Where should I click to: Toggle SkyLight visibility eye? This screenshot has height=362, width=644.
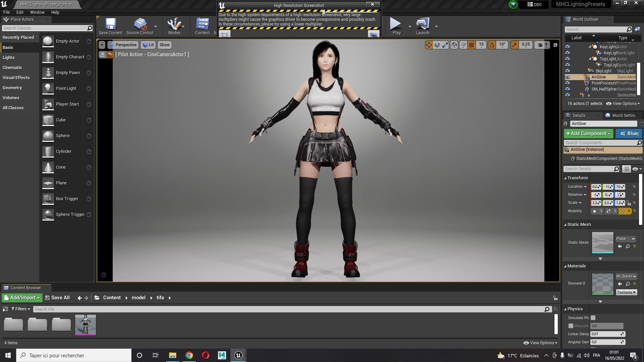tap(568, 71)
